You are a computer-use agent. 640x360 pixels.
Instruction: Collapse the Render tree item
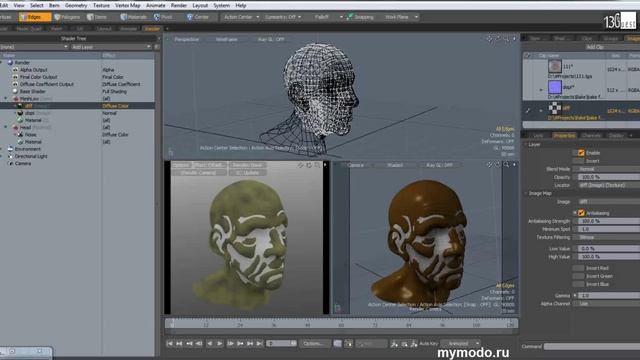coord(1,62)
